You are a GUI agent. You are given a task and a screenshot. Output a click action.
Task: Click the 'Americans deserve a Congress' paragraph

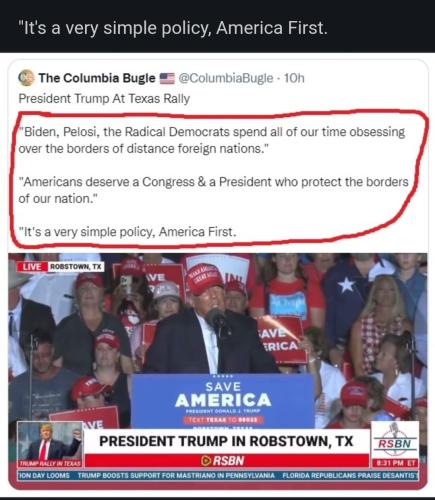pos(213,190)
